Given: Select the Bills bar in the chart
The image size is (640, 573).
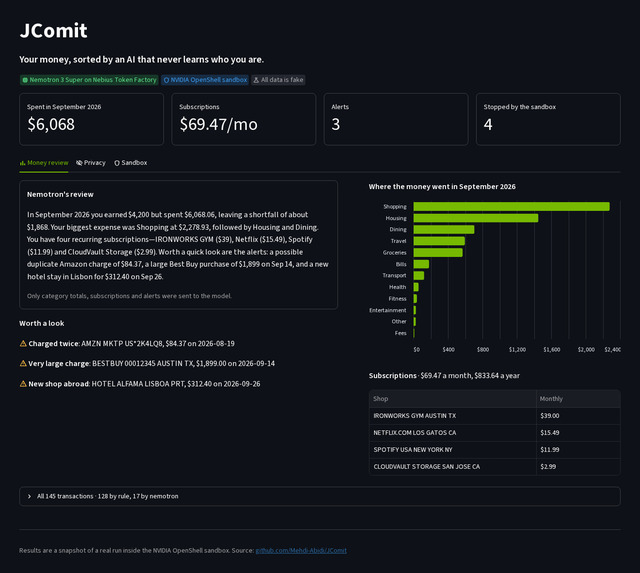Looking at the screenshot, I should click(421, 264).
